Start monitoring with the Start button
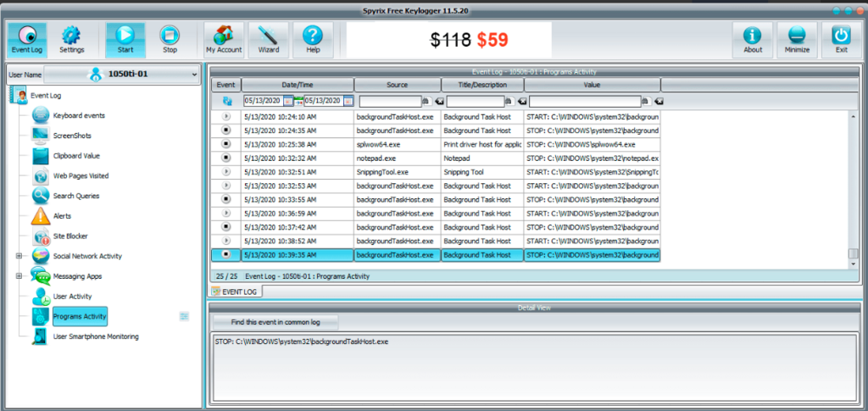This screenshot has height=411, width=868. (125, 40)
